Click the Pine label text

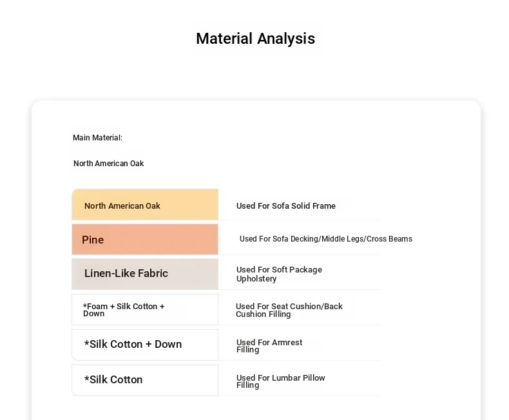click(x=93, y=240)
